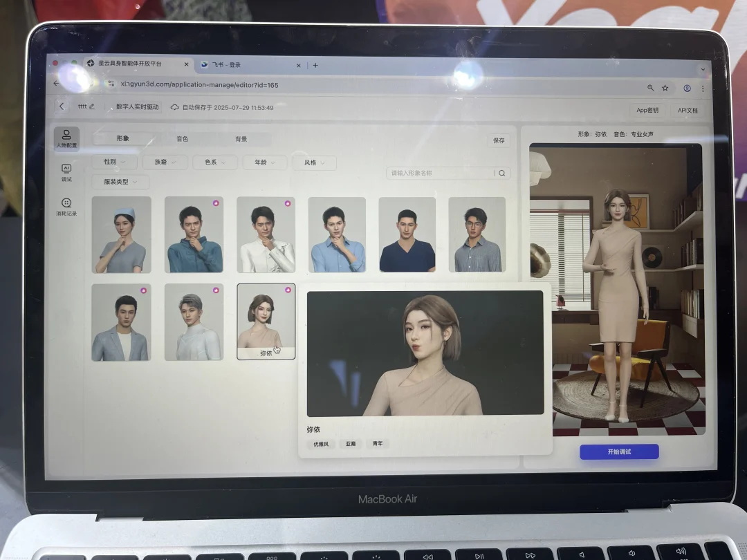The height and width of the screenshot is (560, 747).
Task: Close the 星云具身智能体开放平台 tab
Action: click(186, 64)
